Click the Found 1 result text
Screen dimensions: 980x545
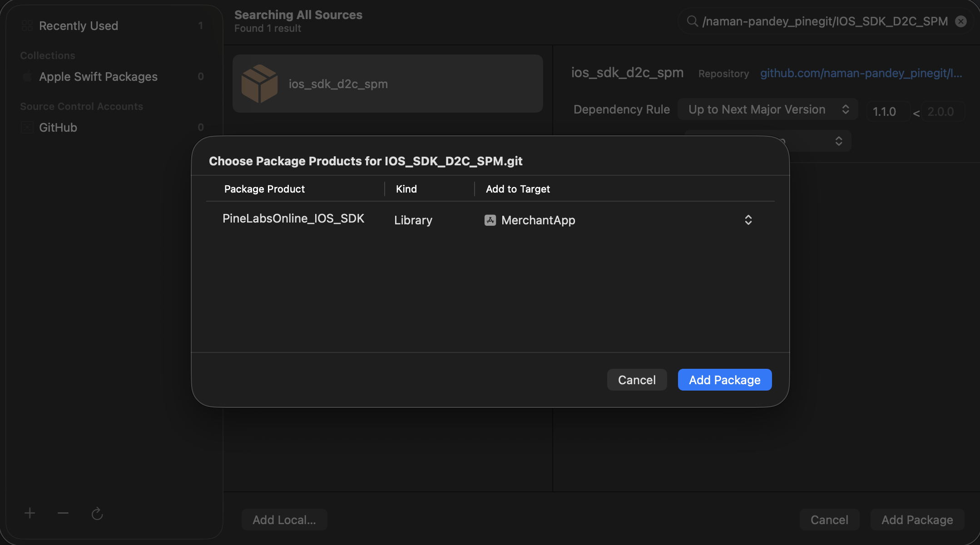(x=268, y=28)
